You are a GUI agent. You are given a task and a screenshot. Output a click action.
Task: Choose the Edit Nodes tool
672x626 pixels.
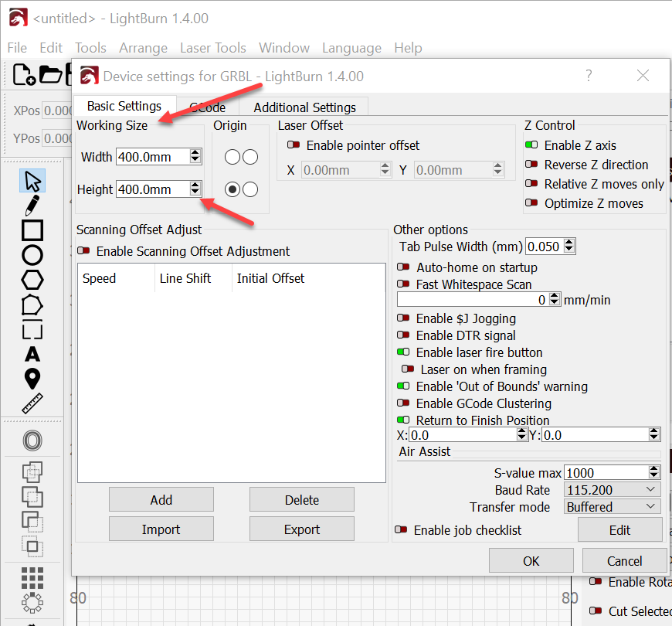(32, 304)
